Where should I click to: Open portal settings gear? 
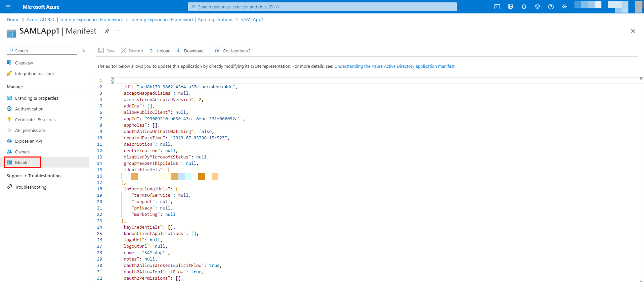[x=538, y=7]
